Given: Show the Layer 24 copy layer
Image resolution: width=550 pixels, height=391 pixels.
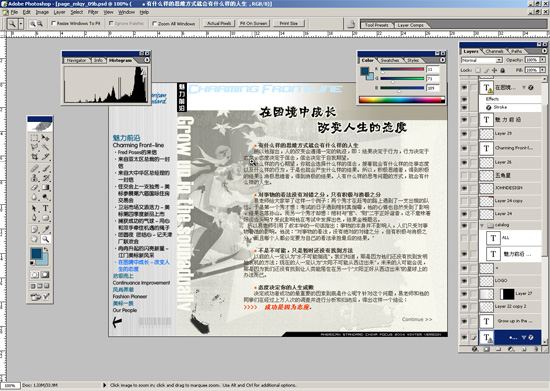Looking at the screenshot, I should (x=464, y=201).
